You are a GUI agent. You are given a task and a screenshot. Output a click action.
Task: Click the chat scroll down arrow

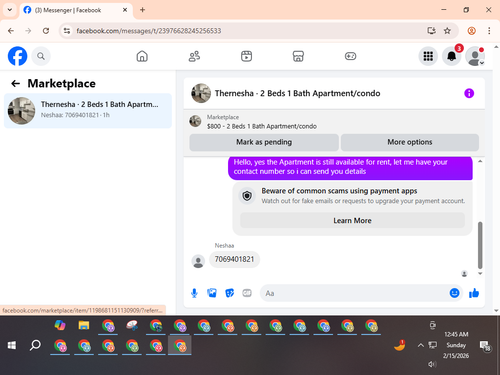pyautogui.click(x=480, y=274)
